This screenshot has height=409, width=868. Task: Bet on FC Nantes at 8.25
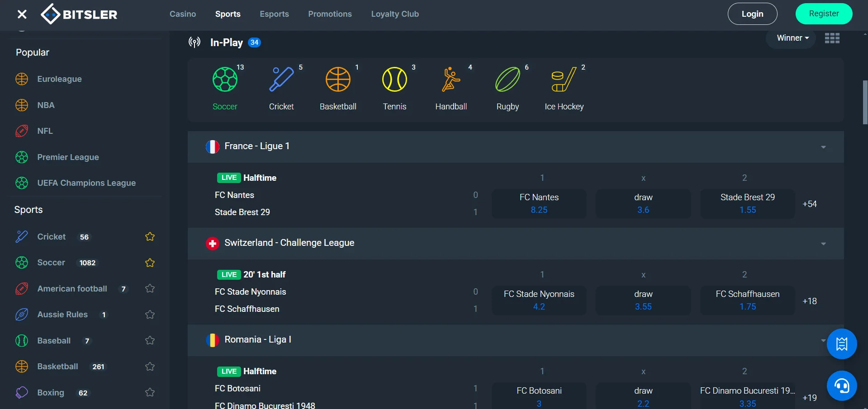(x=539, y=204)
